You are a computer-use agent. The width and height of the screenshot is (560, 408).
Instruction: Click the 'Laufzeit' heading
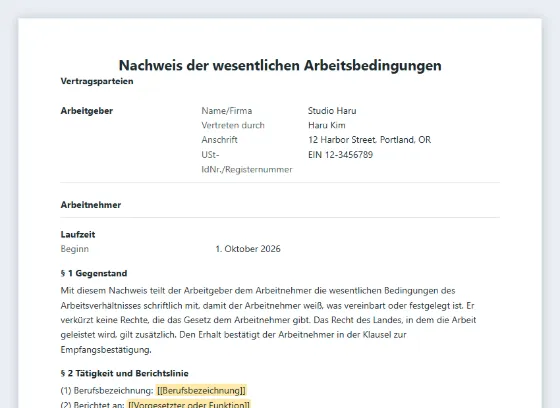pyautogui.click(x=78, y=234)
